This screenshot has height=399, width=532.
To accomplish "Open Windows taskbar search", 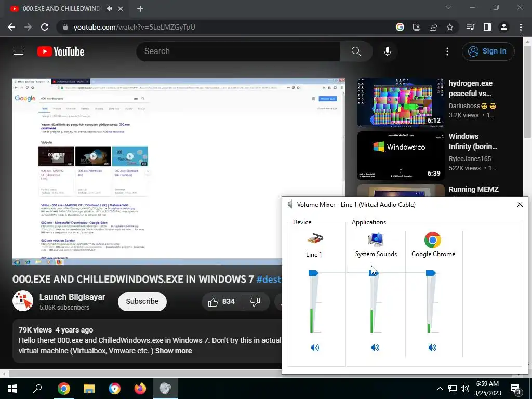I will click(37, 389).
